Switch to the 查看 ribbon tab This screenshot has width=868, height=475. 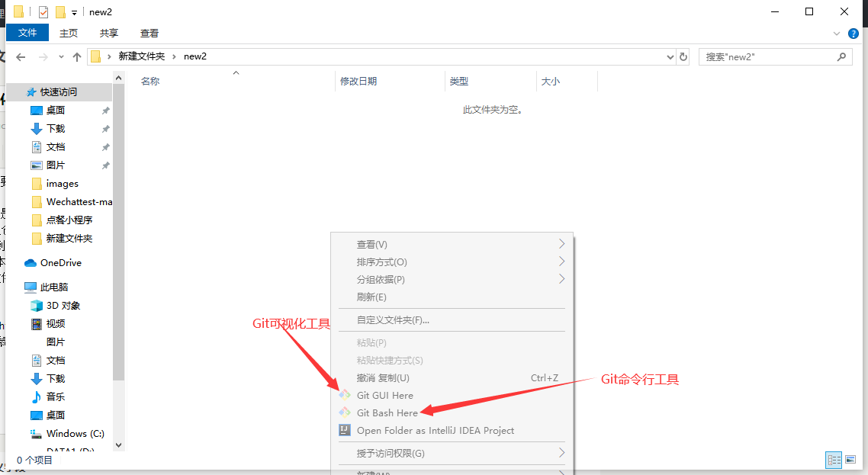tap(149, 33)
